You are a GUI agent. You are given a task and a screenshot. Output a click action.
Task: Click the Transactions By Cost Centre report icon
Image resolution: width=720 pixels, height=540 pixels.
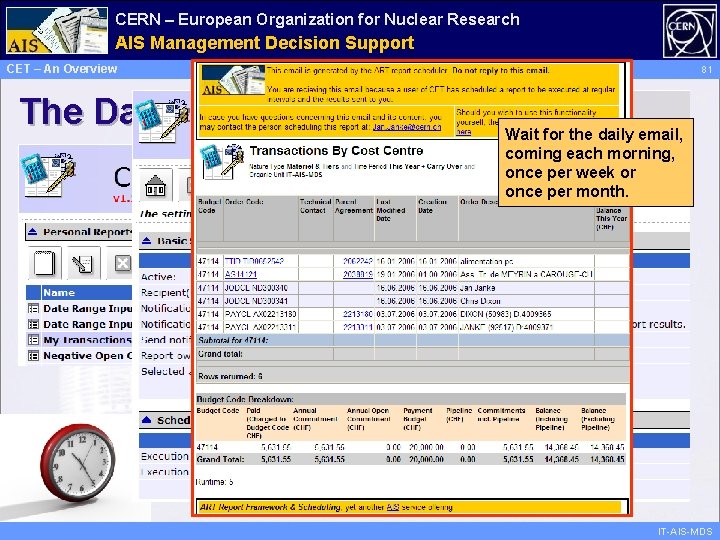223,161
